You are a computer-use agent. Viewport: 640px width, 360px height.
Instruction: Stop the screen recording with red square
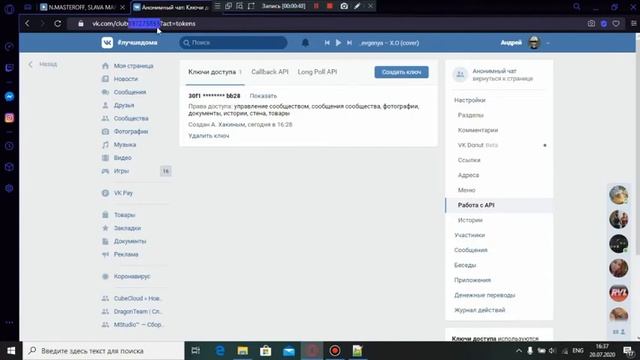coord(330,6)
